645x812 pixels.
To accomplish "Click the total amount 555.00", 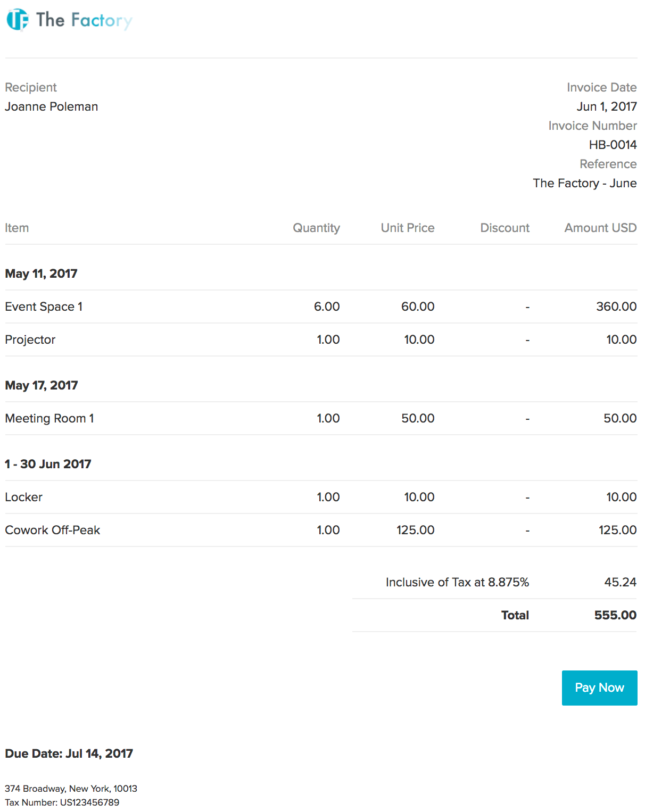I will pos(615,615).
